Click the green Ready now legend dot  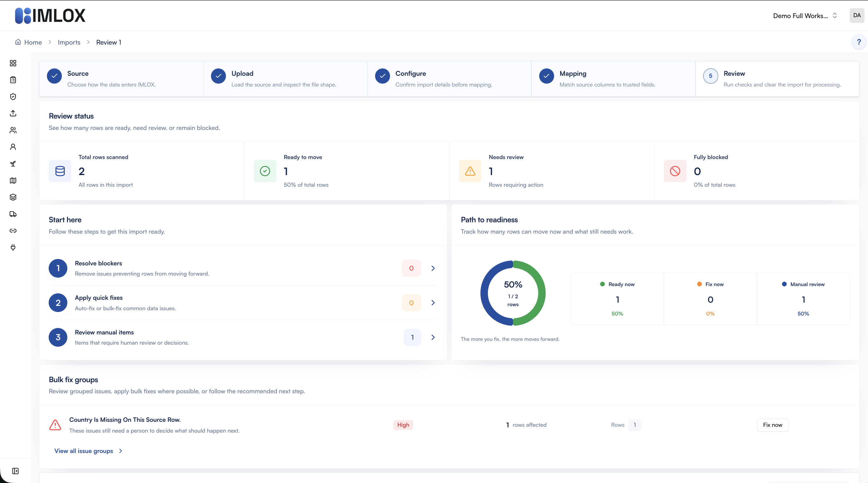602,284
